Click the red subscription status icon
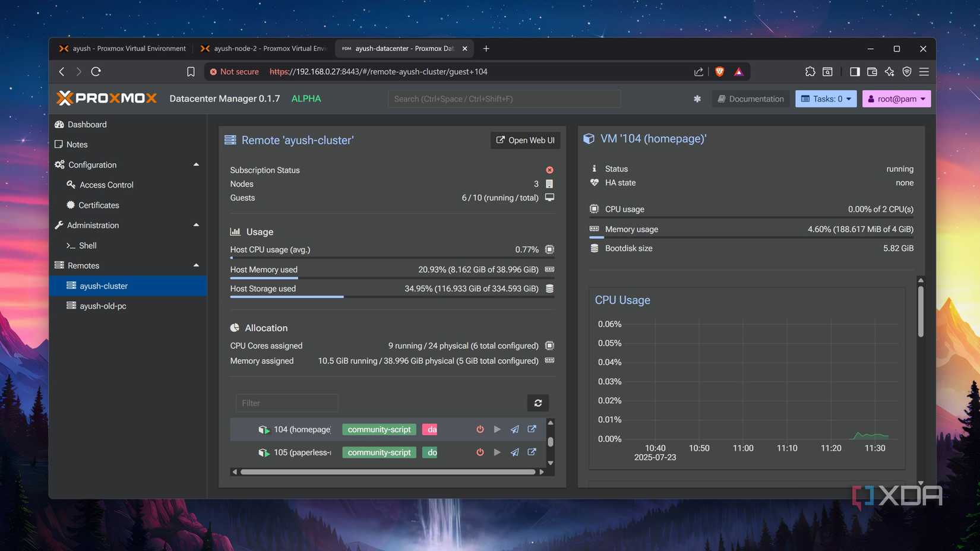 pos(549,170)
